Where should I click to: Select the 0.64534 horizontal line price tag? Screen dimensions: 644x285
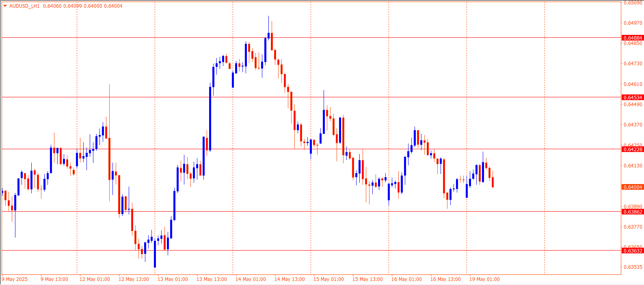[633, 97]
